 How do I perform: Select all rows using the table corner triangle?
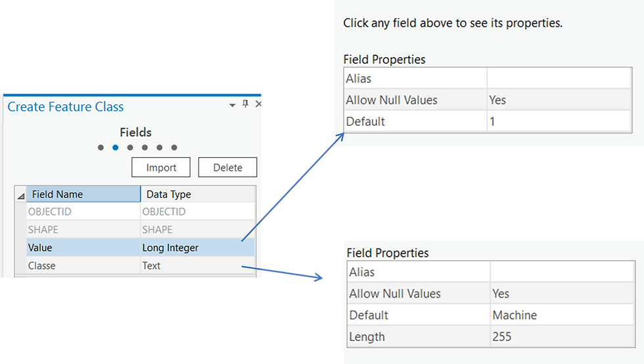click(x=21, y=196)
